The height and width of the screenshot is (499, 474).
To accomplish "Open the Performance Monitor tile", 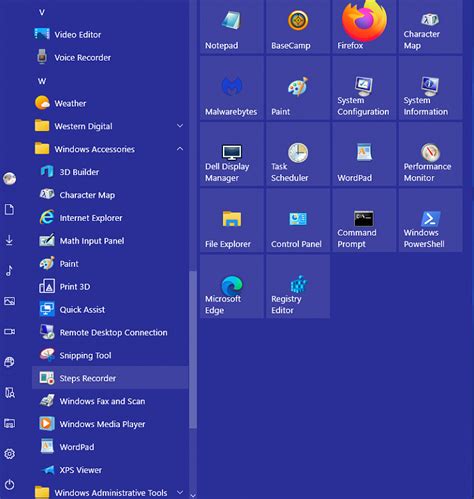I will click(x=430, y=154).
